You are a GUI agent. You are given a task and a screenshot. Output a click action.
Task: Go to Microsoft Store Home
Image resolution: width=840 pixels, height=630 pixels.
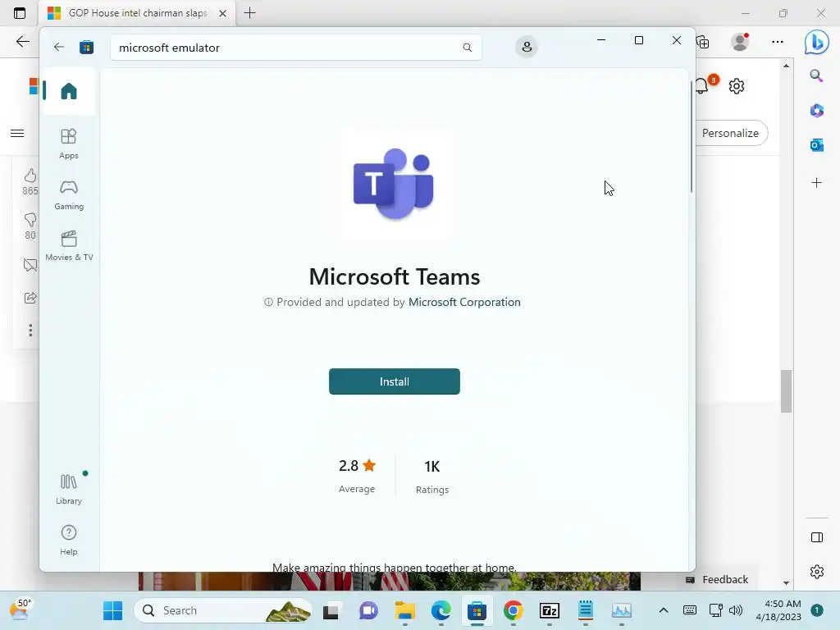pyautogui.click(x=69, y=91)
